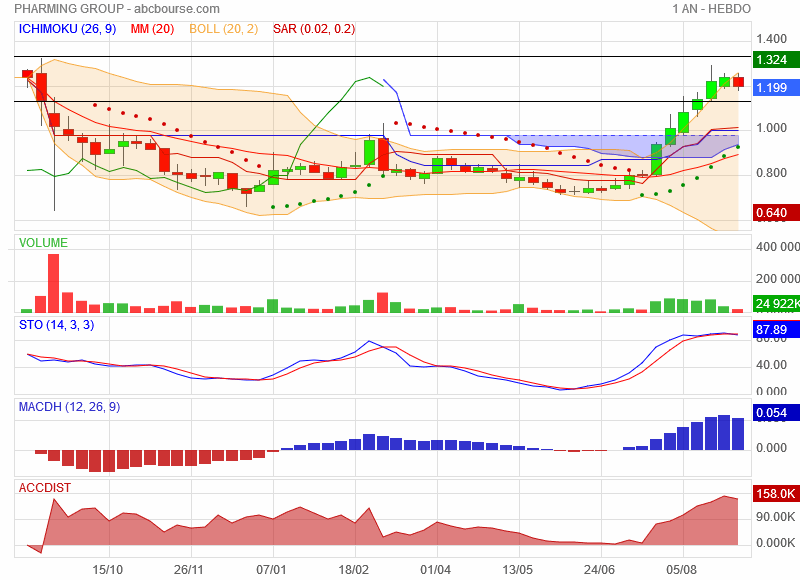Click the 'PHARMING GROUP - abcbourse.com' chart title
Screen dimensions: 800x580
point(117,9)
